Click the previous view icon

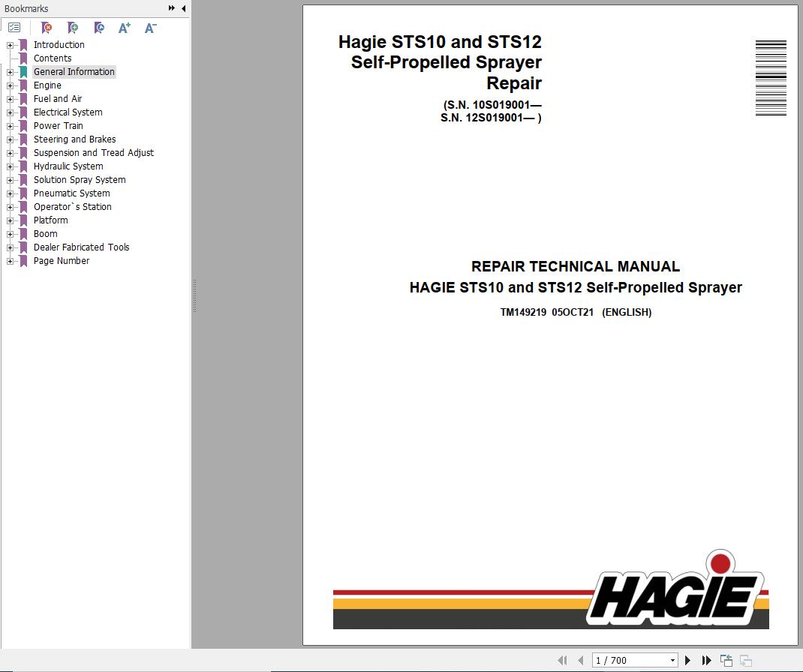[x=726, y=660]
